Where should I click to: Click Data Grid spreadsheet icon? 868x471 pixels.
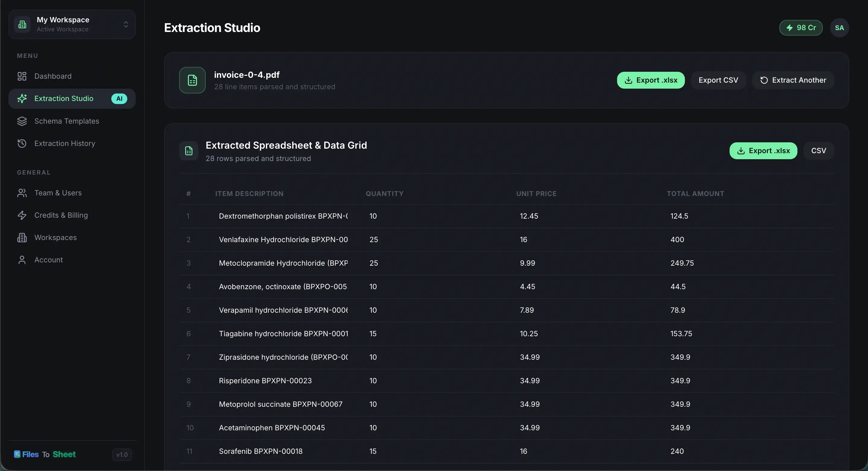point(189,150)
